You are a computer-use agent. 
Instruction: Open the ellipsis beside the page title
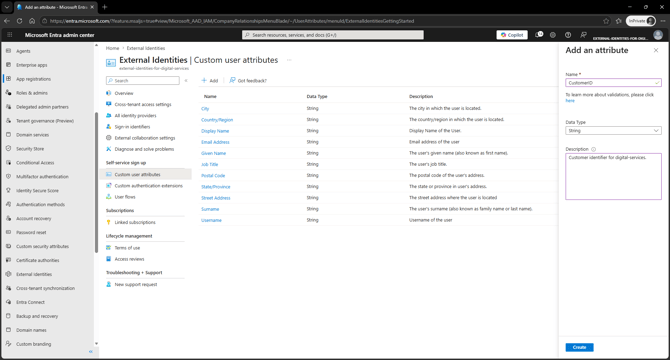289,60
